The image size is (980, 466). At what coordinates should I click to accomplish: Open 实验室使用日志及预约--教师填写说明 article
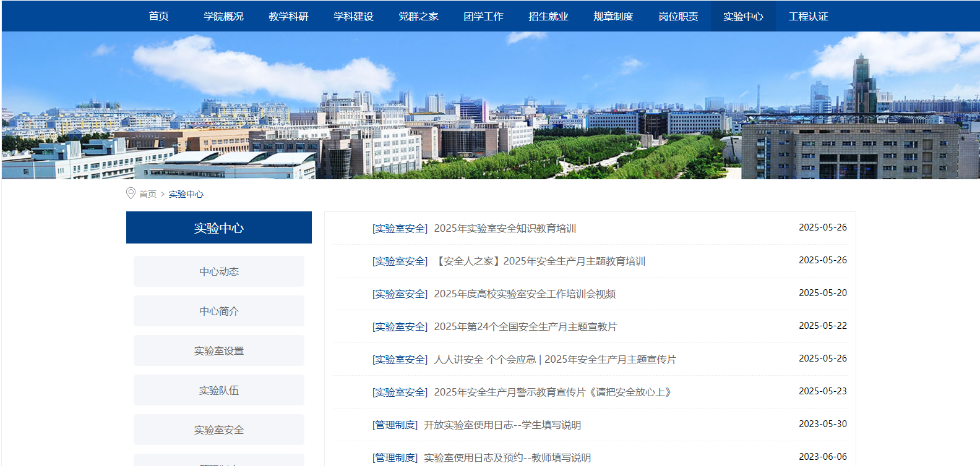point(507,458)
